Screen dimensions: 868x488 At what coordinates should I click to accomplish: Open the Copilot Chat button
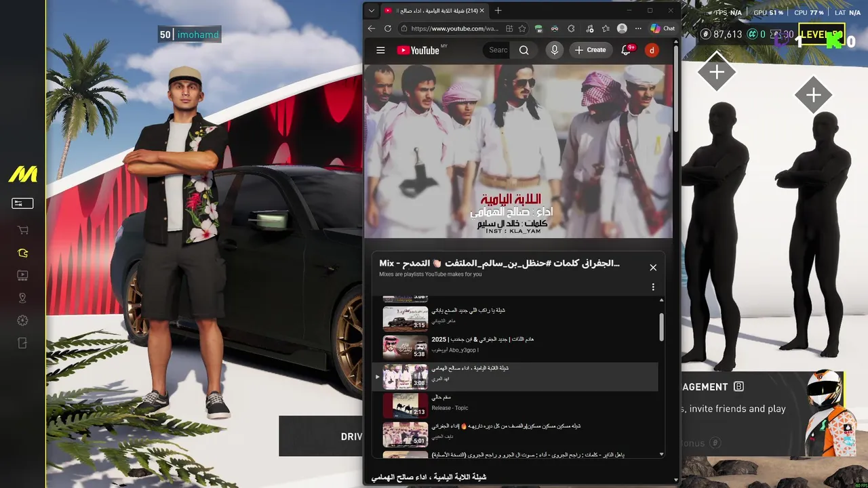click(x=663, y=28)
